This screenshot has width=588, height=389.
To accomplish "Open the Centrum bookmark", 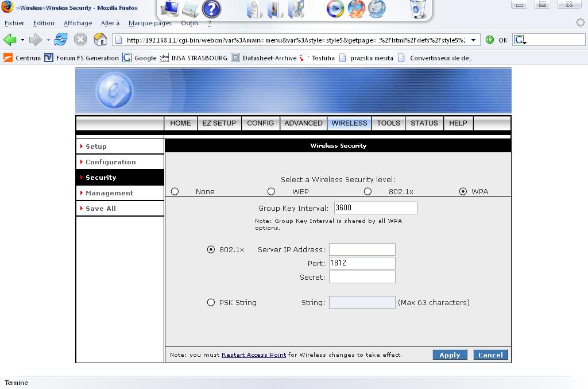I will (x=22, y=58).
